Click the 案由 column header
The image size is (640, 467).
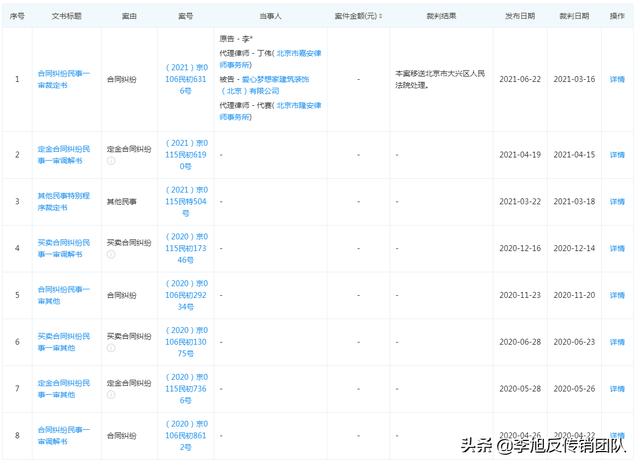[129, 16]
